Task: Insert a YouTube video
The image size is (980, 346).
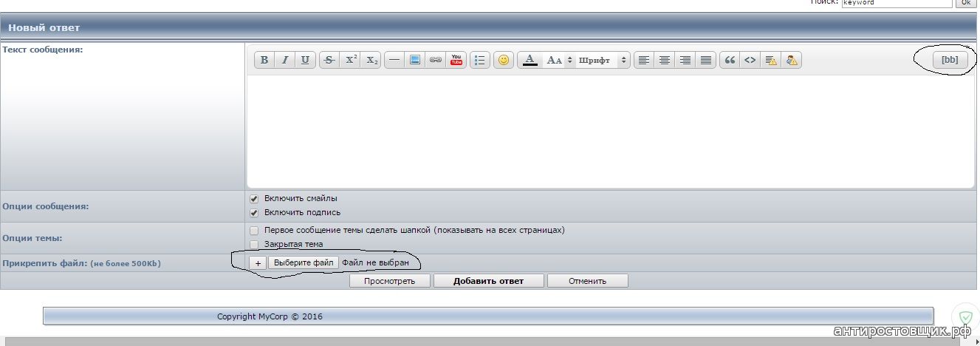Action: 456,61
